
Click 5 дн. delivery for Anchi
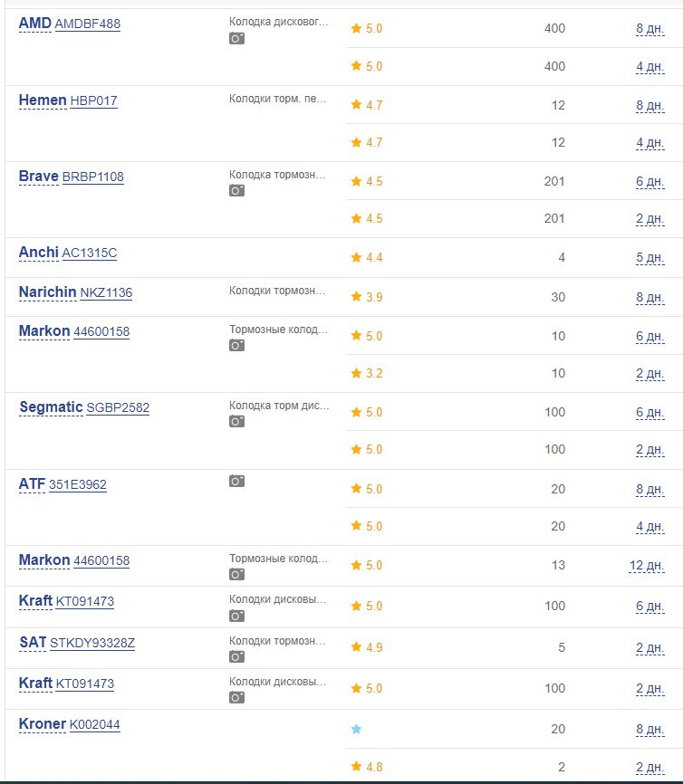pyautogui.click(x=650, y=258)
